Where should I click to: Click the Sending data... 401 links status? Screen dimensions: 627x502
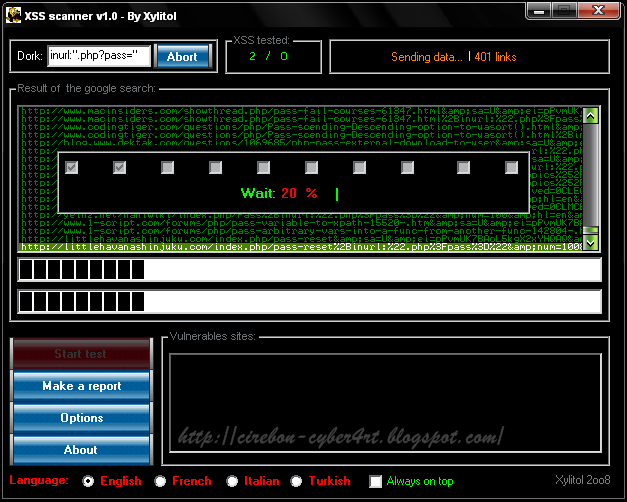coord(453,57)
